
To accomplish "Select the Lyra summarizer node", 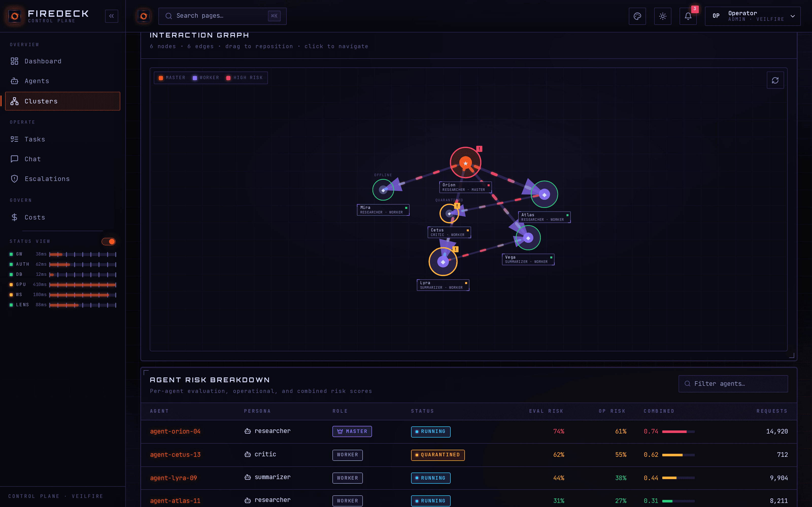I will (443, 262).
